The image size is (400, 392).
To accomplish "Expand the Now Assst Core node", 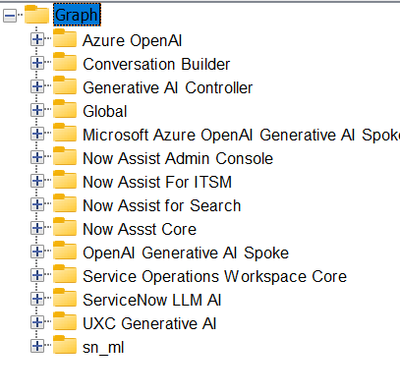I will click(x=37, y=229).
